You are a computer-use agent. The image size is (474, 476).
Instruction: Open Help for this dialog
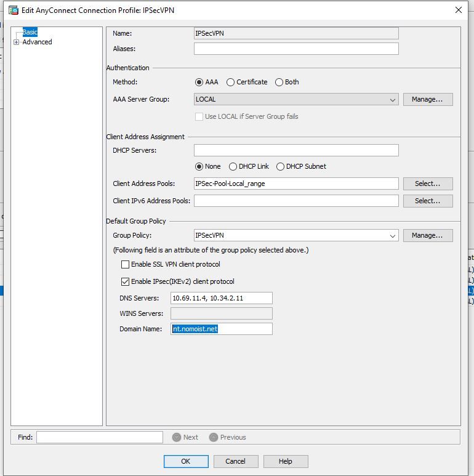[286, 461]
